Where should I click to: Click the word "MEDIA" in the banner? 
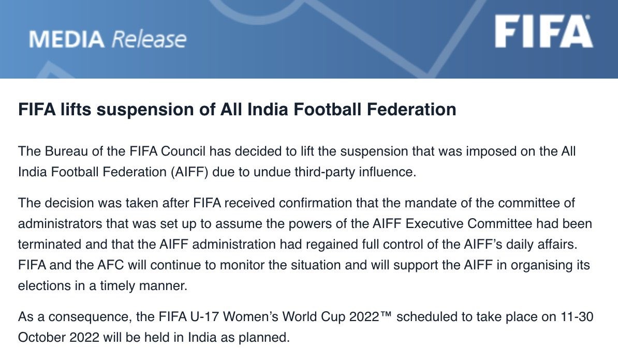click(67, 39)
